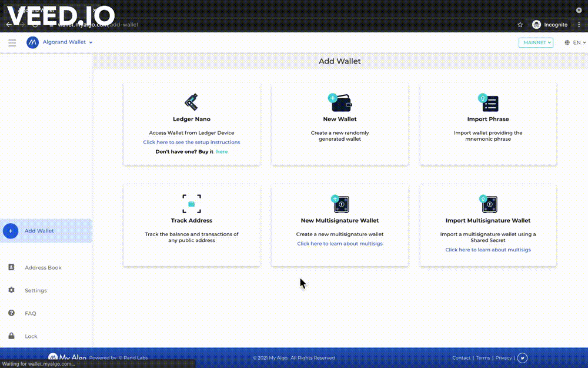The width and height of the screenshot is (588, 368).
Task: Click the Lock padlock icon
Action: point(11,336)
